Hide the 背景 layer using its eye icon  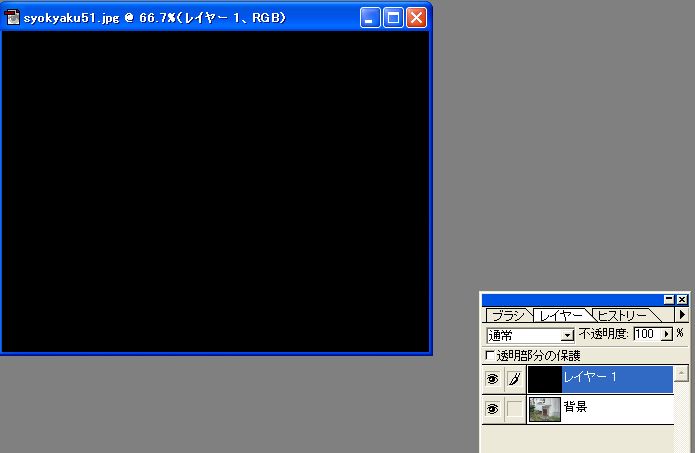(492, 409)
